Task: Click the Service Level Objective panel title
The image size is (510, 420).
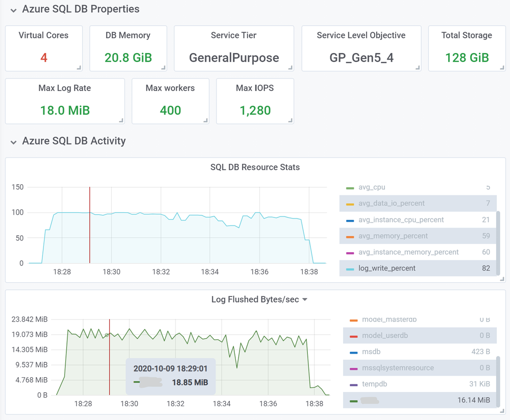Action: [x=361, y=35]
